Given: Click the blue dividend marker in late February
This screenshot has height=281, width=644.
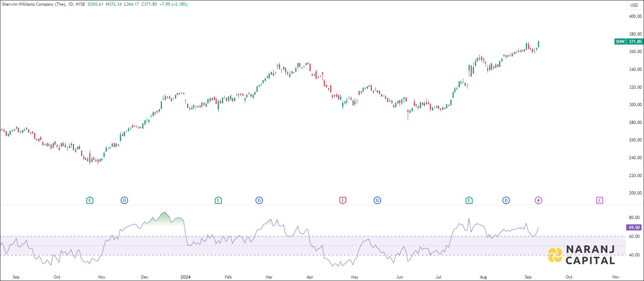Looking at the screenshot, I should [x=259, y=201].
